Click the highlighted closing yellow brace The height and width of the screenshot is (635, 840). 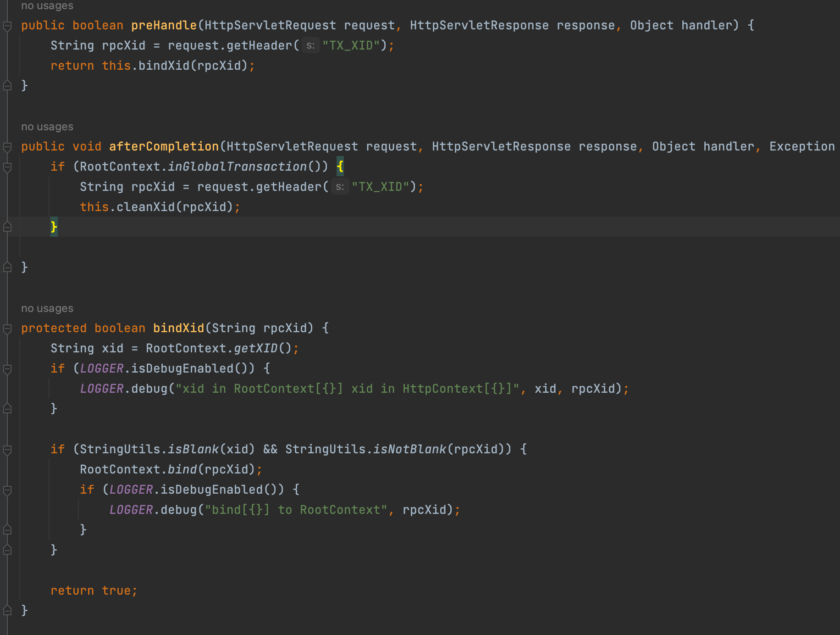point(54,227)
